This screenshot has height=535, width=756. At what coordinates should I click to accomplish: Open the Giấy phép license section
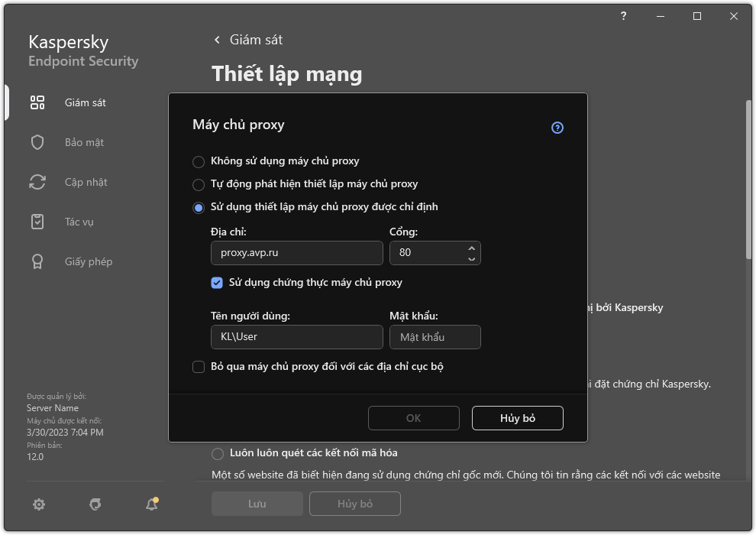click(37, 261)
